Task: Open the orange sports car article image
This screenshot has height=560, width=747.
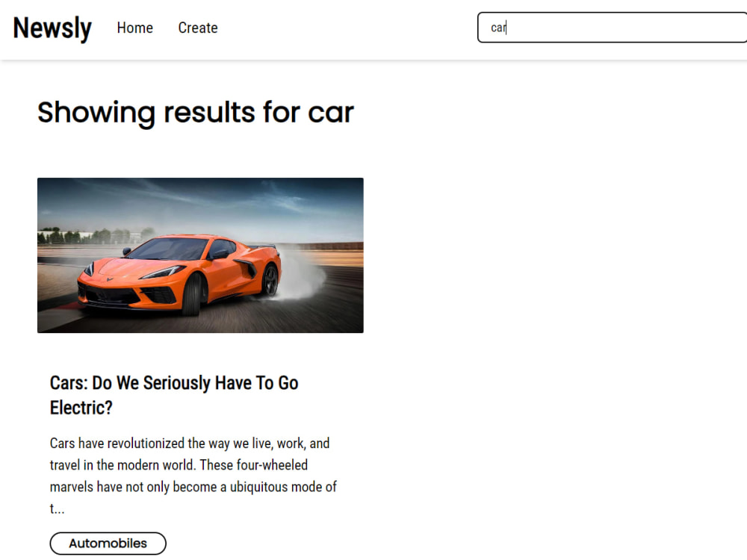Action: point(200,255)
